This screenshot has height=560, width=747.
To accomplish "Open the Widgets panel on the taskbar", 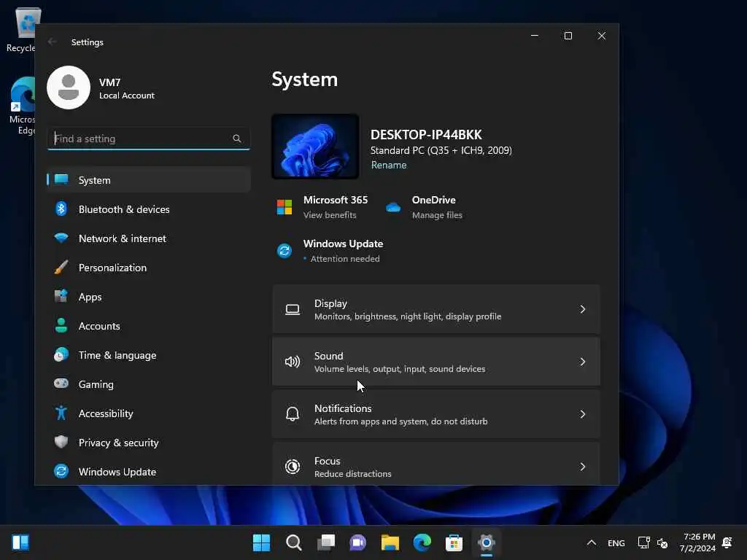I will [20, 542].
